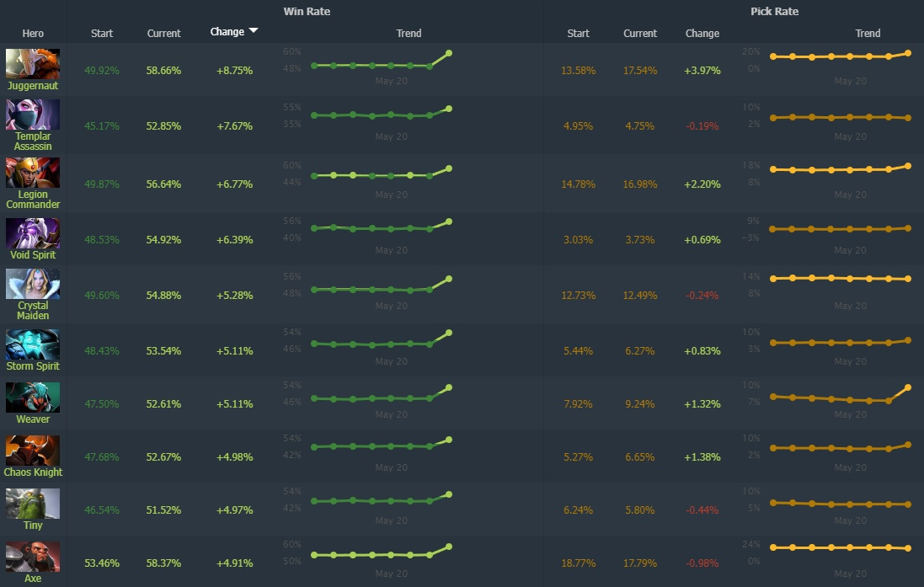
Task: Open Storm Spirit hero portrait
Action: click(x=32, y=344)
